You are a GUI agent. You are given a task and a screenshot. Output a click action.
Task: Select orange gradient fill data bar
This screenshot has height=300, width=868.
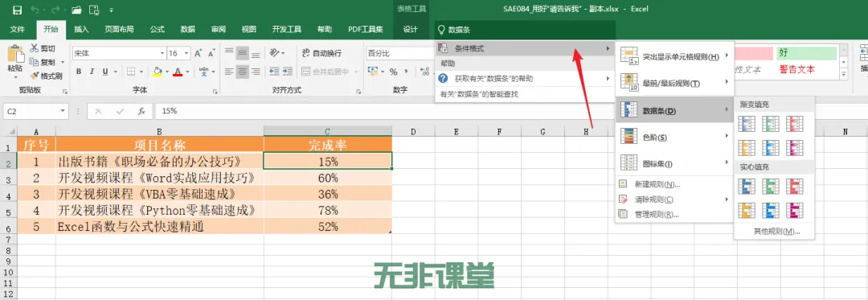point(747,147)
